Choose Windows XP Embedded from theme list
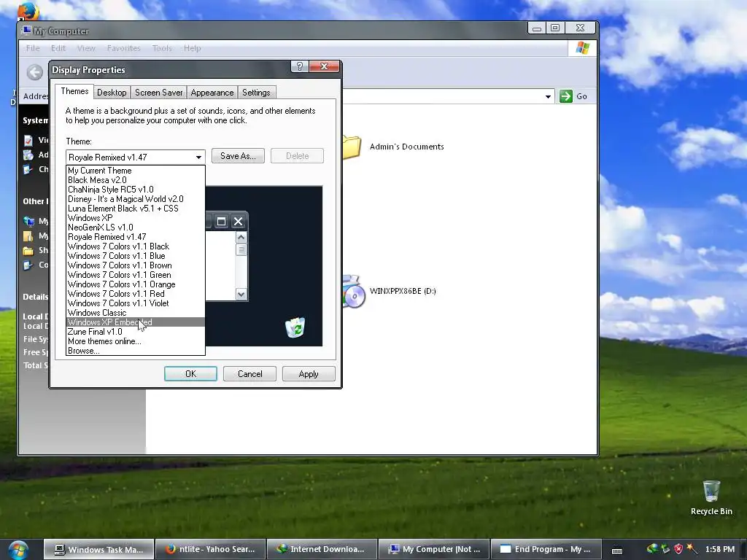Screen dimensions: 747x560 136,322
